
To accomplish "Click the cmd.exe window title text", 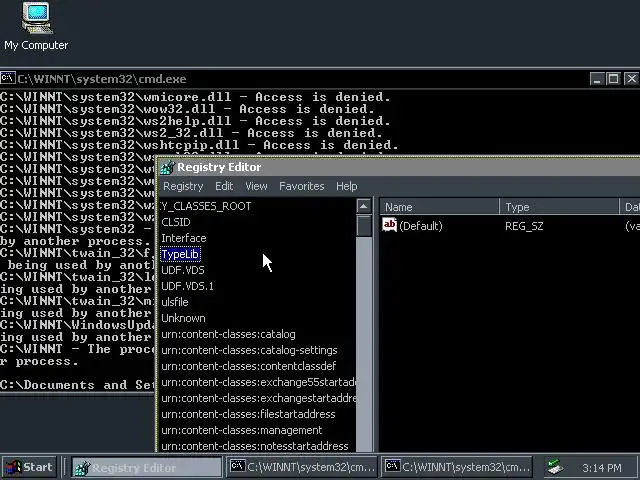I will [x=102, y=79].
